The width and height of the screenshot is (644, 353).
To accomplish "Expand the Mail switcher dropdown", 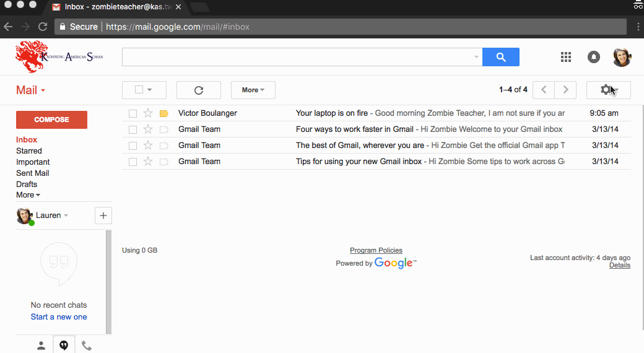I will 31,90.
